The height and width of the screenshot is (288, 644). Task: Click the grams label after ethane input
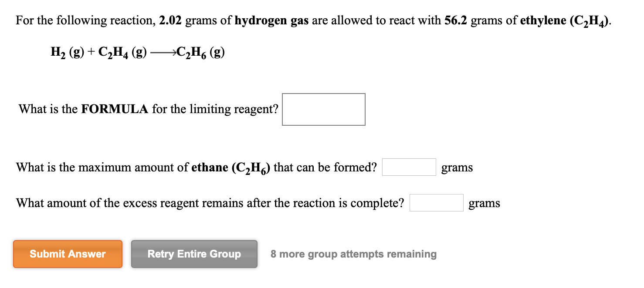pyautogui.click(x=457, y=167)
